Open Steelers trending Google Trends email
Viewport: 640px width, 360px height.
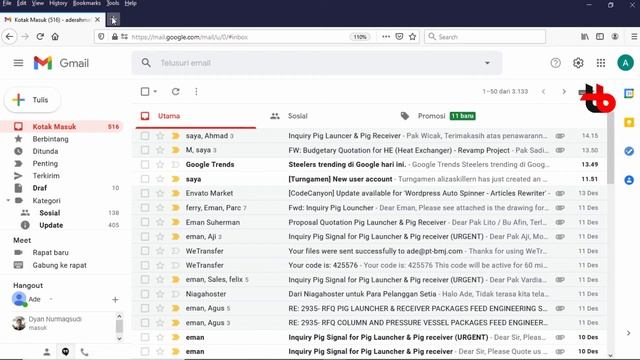click(369, 164)
